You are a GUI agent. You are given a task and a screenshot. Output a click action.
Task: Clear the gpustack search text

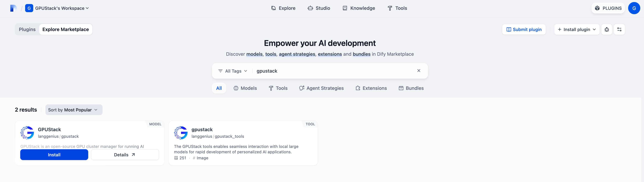(x=419, y=71)
